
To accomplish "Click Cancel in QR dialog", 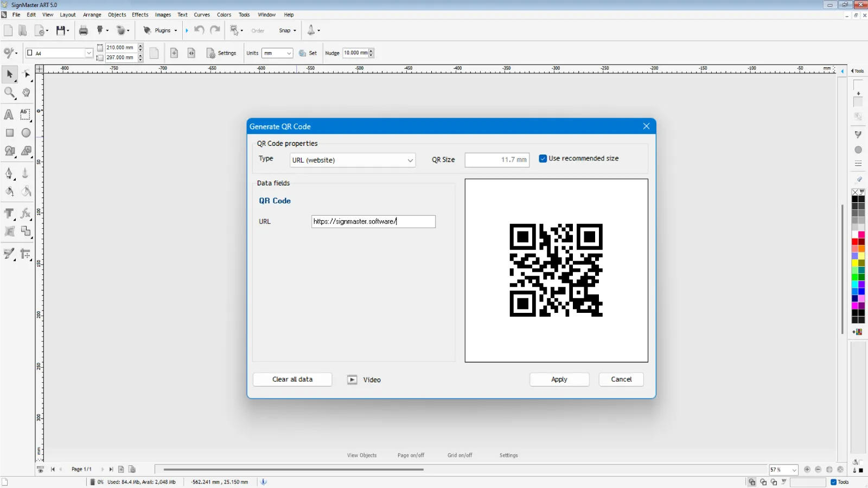I will click(x=621, y=380).
